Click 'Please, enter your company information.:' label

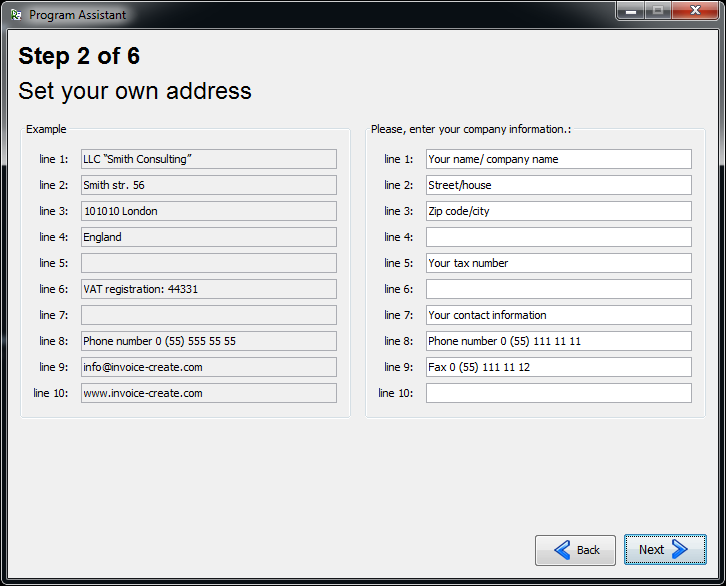click(x=471, y=129)
